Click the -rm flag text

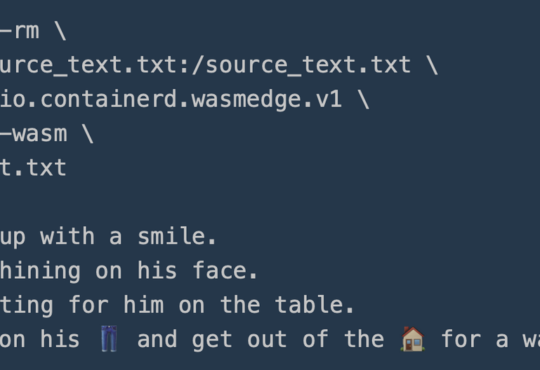19,31
